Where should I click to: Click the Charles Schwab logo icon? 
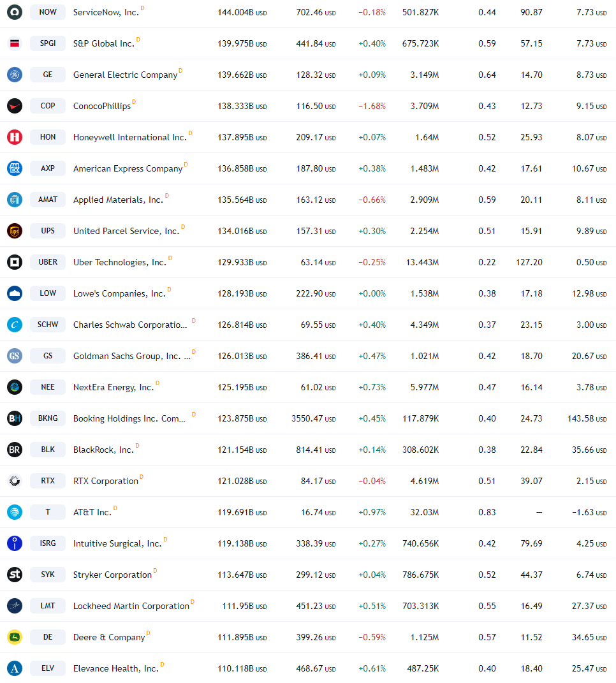click(15, 325)
